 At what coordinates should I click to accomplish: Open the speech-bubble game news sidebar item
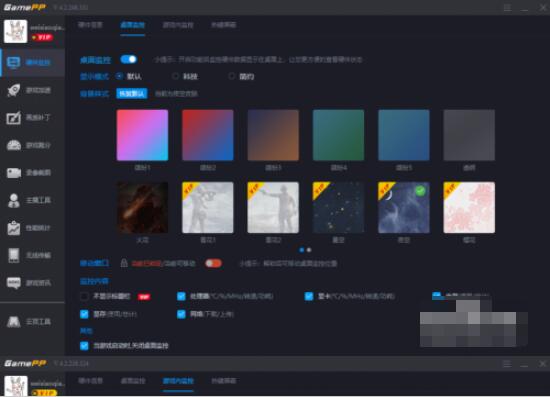[x=33, y=283]
